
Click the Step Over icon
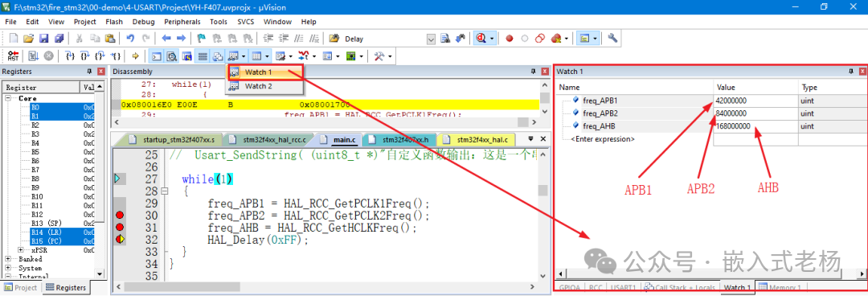[84, 56]
